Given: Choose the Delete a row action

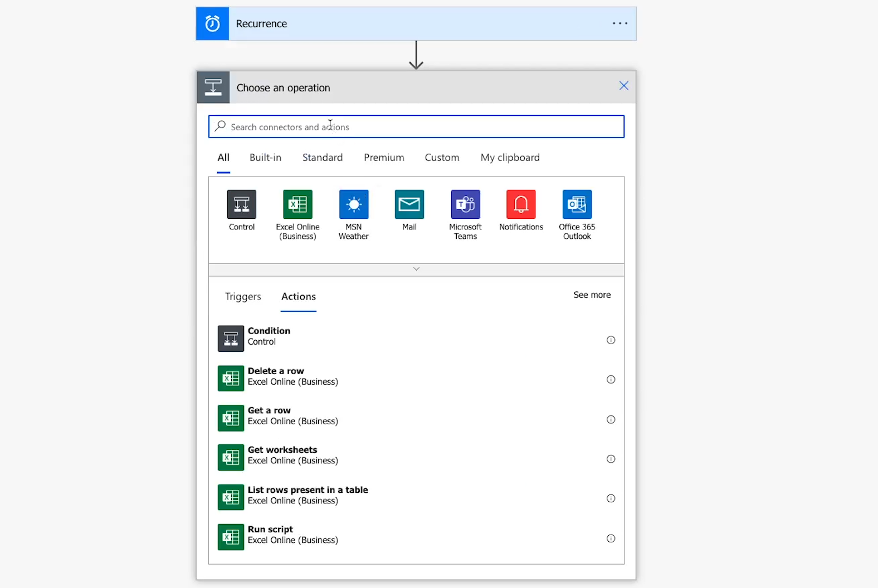Looking at the screenshot, I should click(416, 379).
